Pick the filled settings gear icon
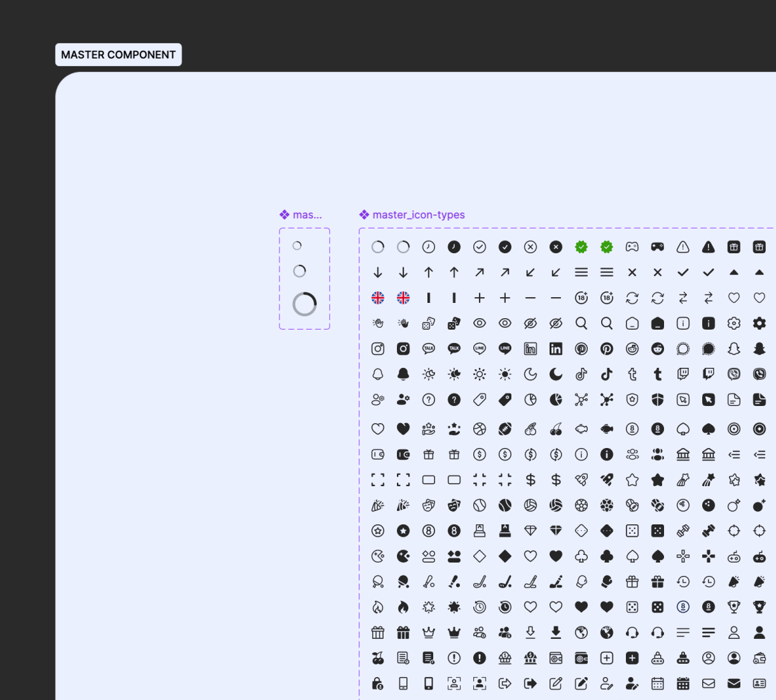Image resolution: width=776 pixels, height=700 pixels. [759, 323]
